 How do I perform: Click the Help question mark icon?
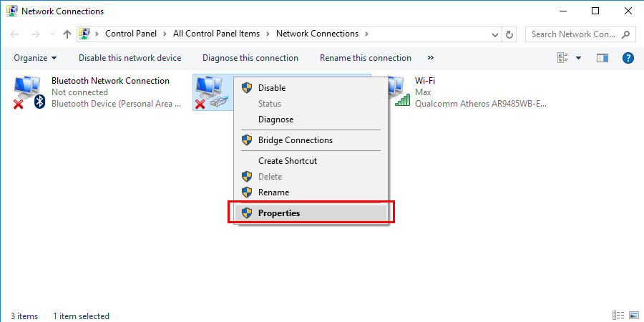(x=628, y=58)
